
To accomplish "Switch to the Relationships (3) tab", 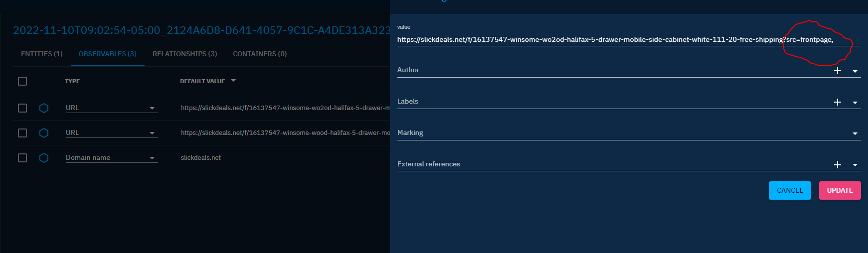I will [185, 54].
